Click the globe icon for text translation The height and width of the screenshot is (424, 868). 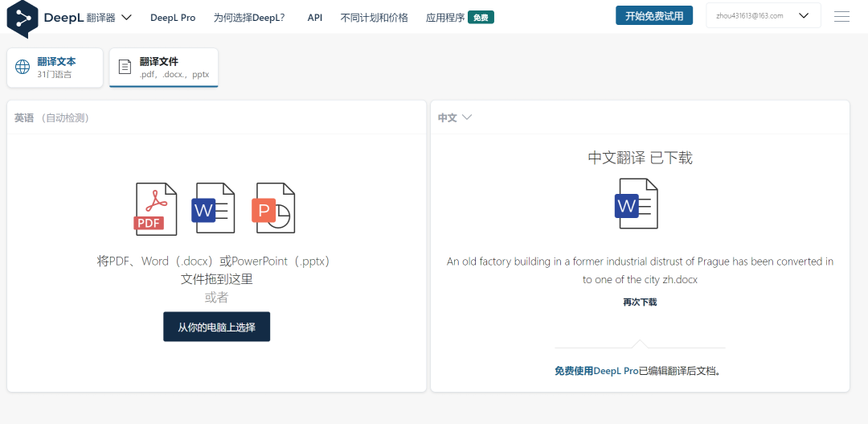[x=23, y=67]
